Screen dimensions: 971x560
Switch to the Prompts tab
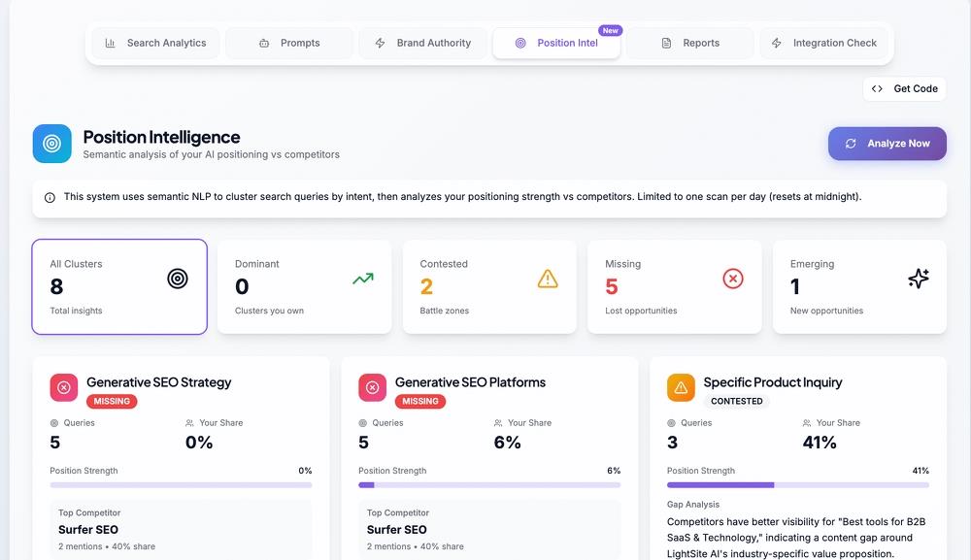pos(289,43)
